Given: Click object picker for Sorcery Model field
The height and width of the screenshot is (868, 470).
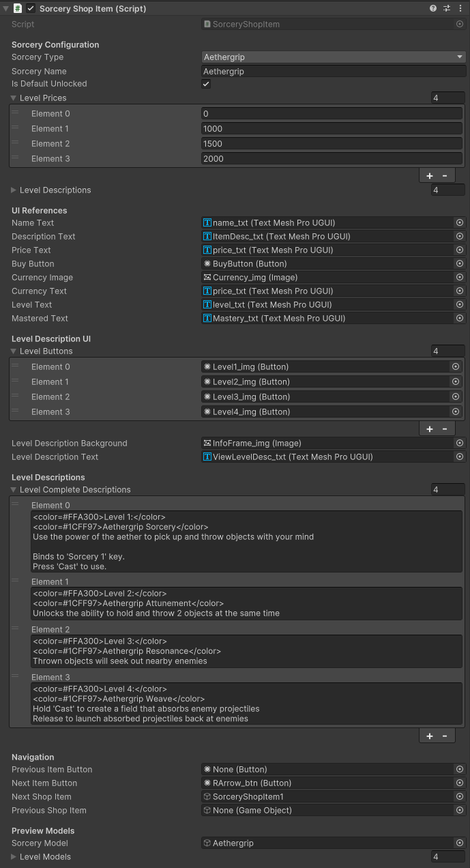Looking at the screenshot, I should [x=460, y=843].
